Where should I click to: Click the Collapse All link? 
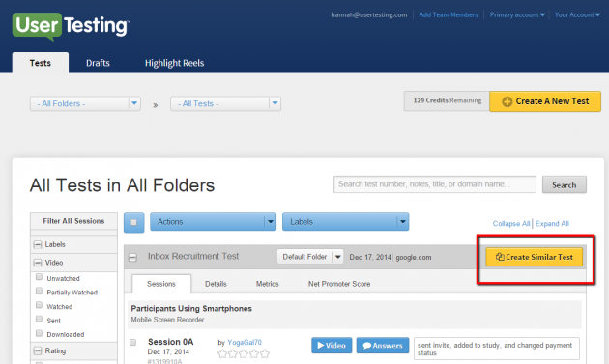pos(511,224)
